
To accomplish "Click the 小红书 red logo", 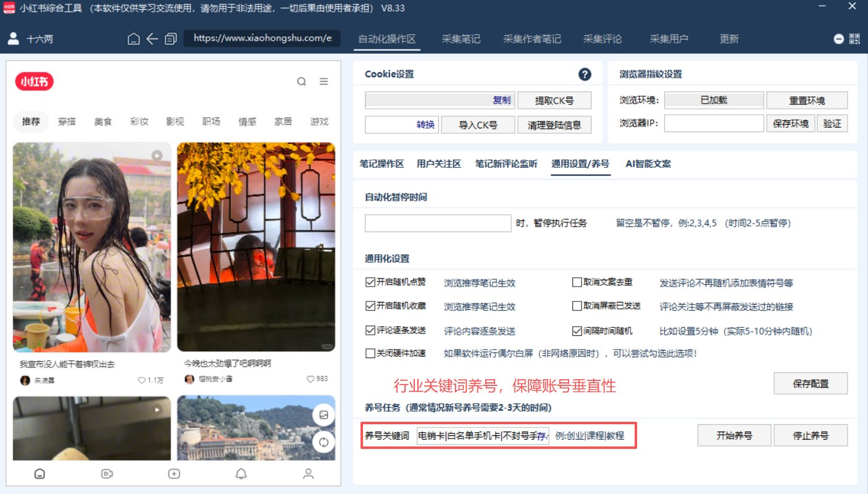I will coord(35,82).
